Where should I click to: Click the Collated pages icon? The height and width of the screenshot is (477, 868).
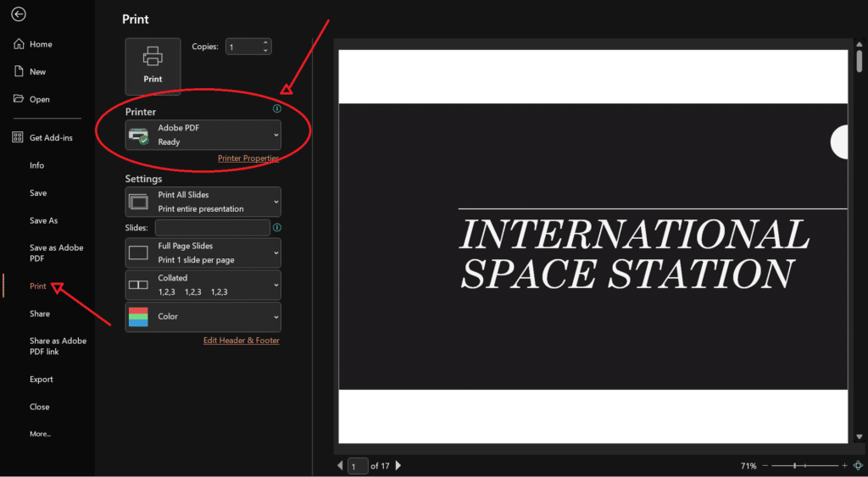(x=138, y=285)
